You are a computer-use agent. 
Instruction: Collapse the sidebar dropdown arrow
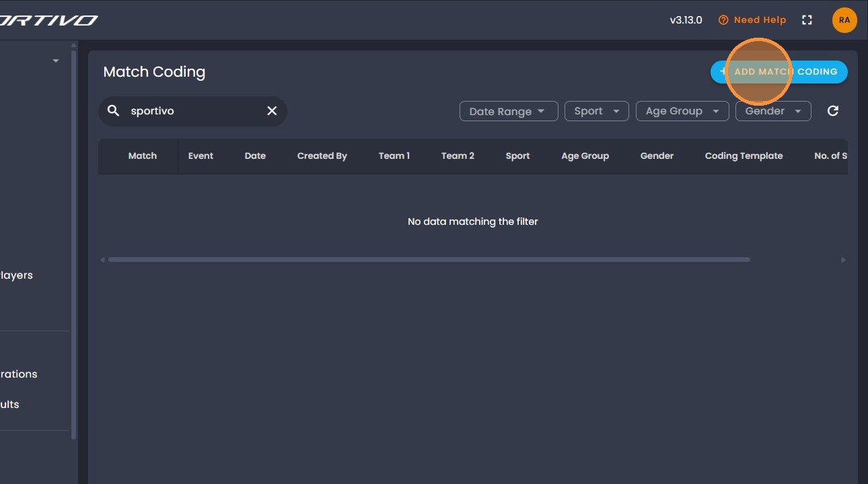coord(56,61)
